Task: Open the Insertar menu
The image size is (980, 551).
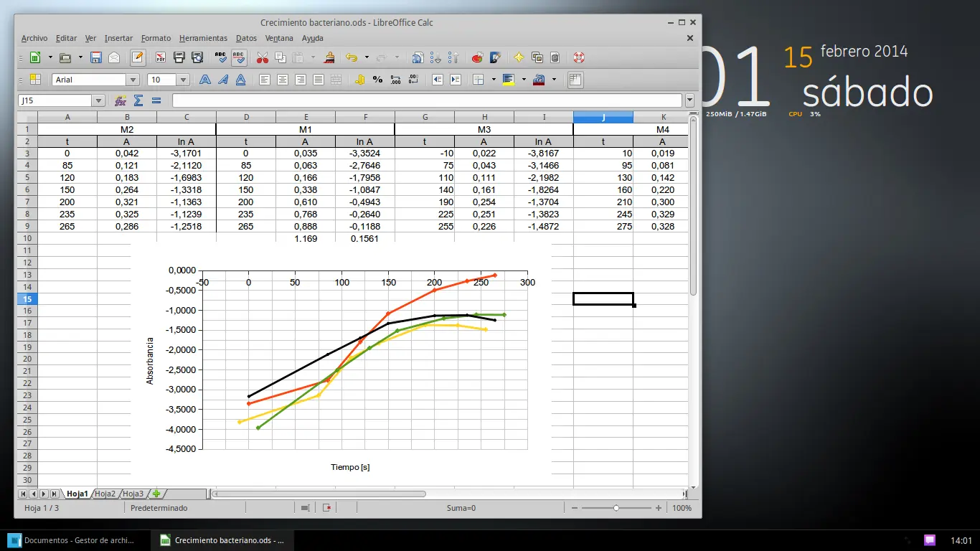Action: coord(118,38)
